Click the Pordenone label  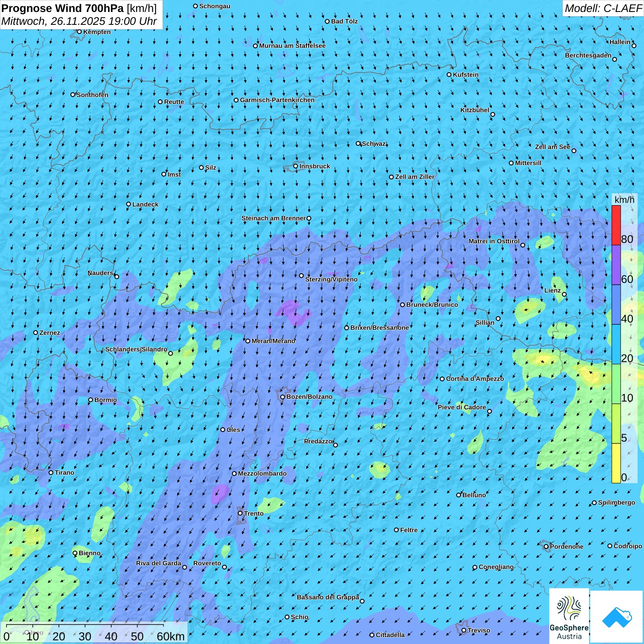[567, 546]
